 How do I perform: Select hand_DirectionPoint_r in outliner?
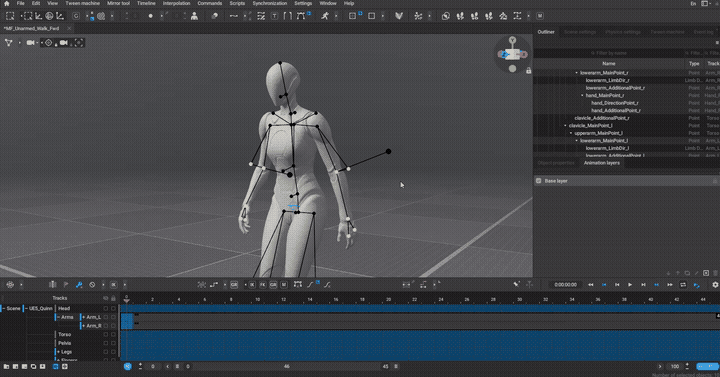coord(615,103)
